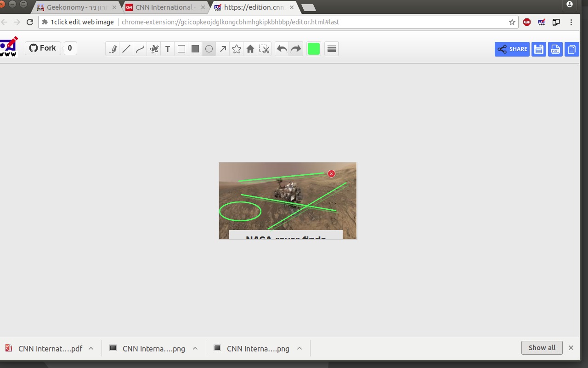Undo the last drawing action

(282, 49)
